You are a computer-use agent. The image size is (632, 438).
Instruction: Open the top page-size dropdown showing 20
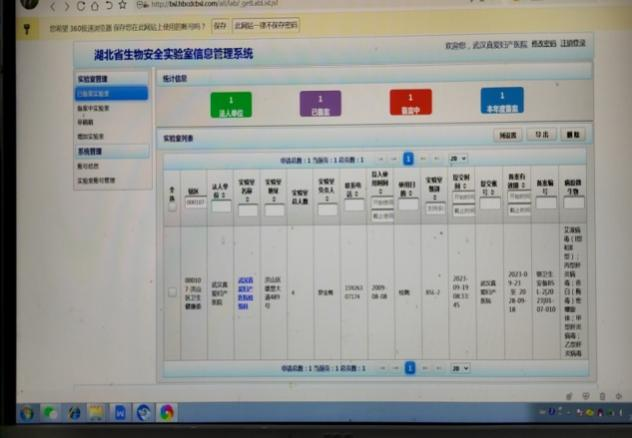click(458, 158)
